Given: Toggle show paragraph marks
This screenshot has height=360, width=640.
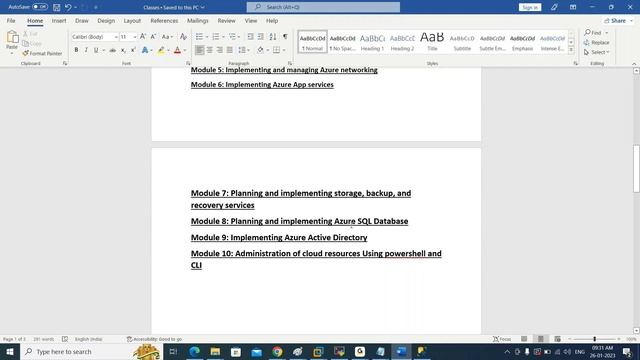Looking at the screenshot, I should click(x=285, y=37).
